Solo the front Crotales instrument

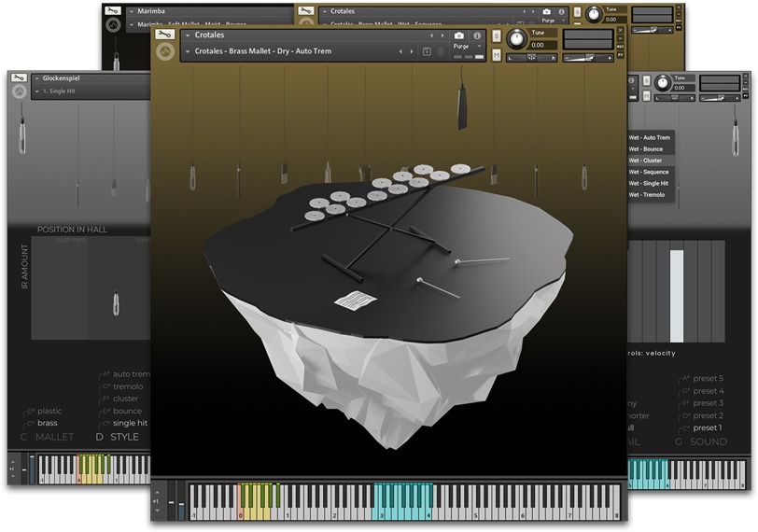(496, 36)
